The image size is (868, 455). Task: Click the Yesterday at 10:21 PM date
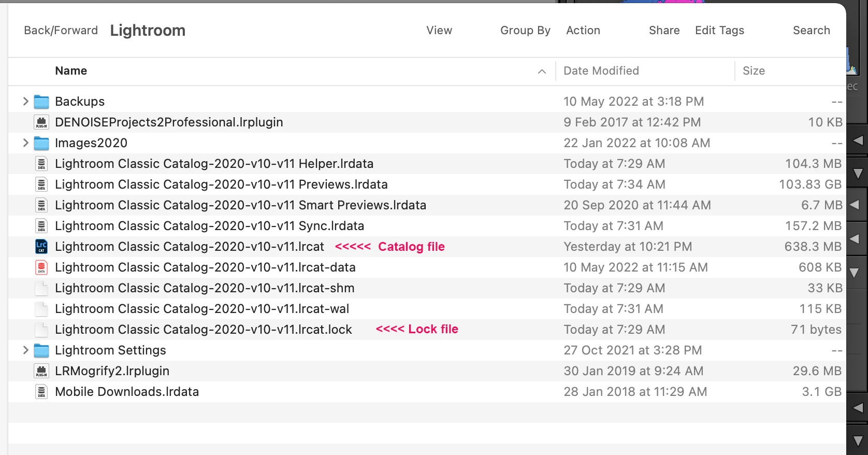point(628,247)
